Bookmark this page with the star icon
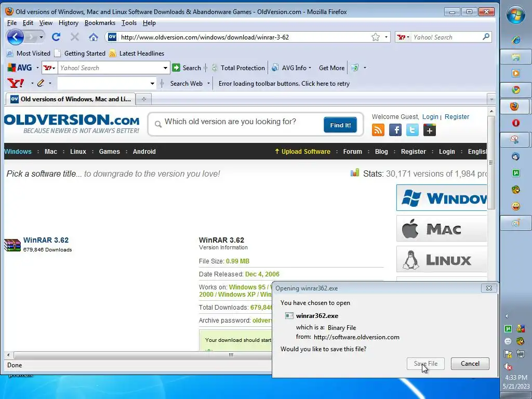532x399 pixels. tap(375, 37)
